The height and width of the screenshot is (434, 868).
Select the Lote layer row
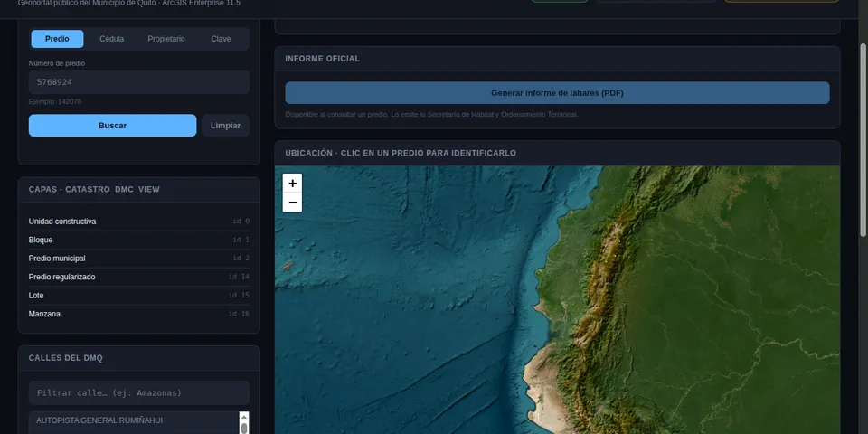[139, 296]
